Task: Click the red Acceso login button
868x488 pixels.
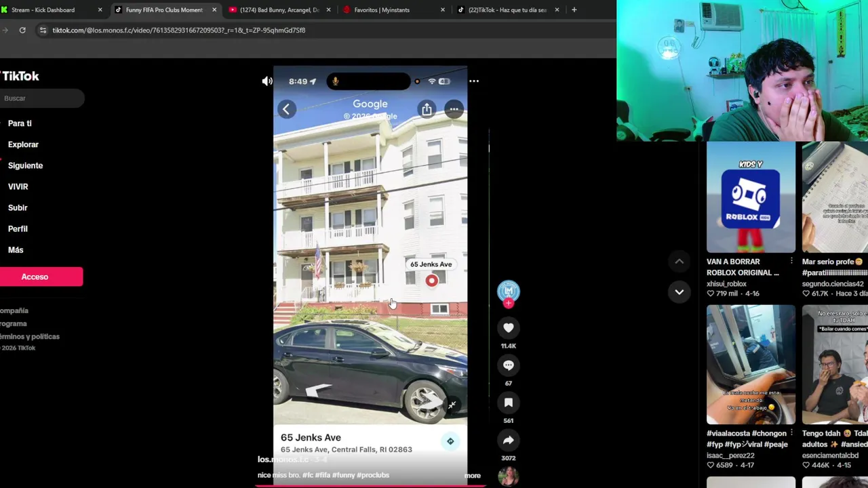Action: 41,277
